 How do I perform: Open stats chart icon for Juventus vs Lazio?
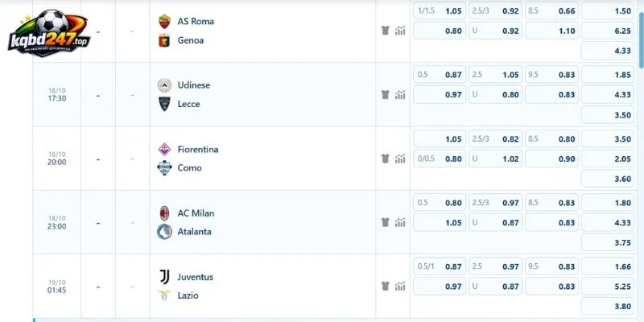point(400,287)
